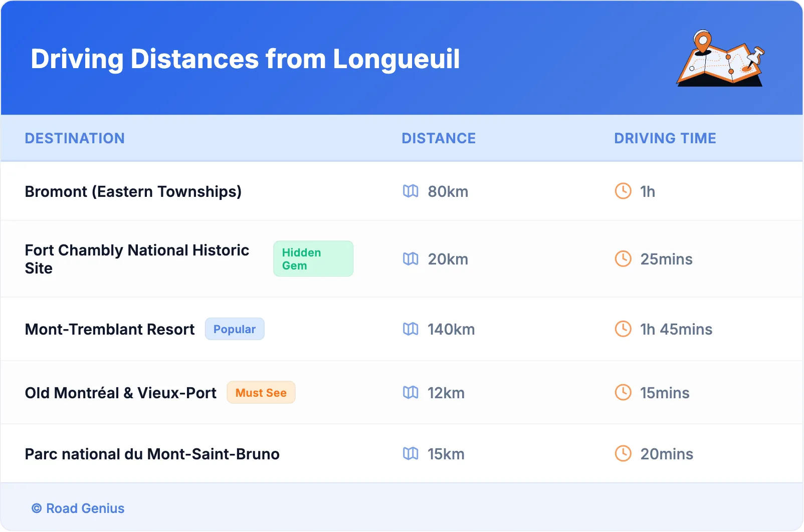804x532 pixels.
Task: Select Old Montréal & Vieux-Port destination
Action: [x=121, y=393]
